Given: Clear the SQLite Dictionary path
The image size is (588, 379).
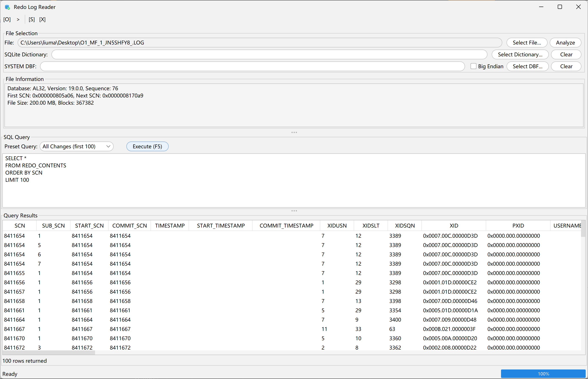Looking at the screenshot, I should coord(566,54).
